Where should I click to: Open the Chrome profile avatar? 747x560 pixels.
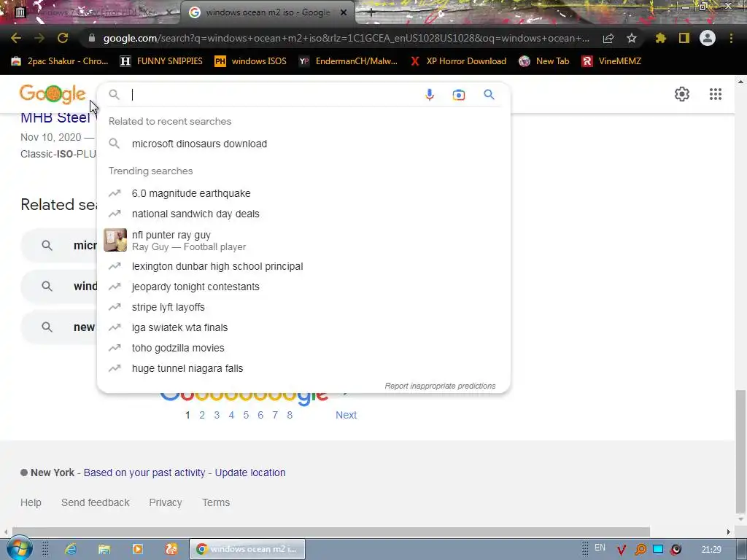point(708,38)
